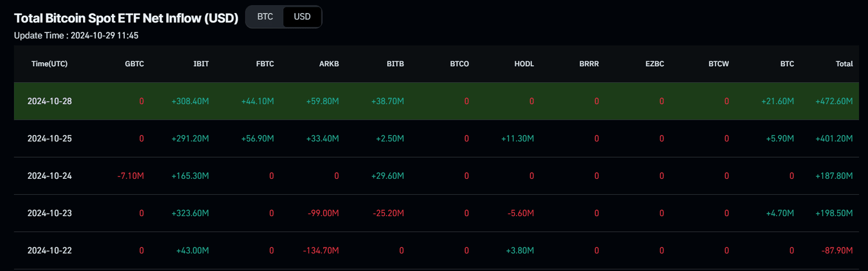
Task: Click the -7.10M GBTC outflow cell
Action: (132, 176)
